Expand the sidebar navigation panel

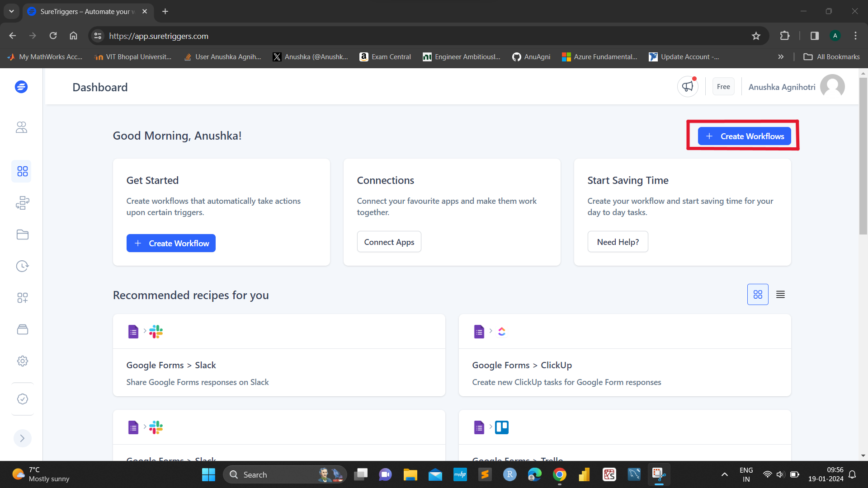coord(22,439)
